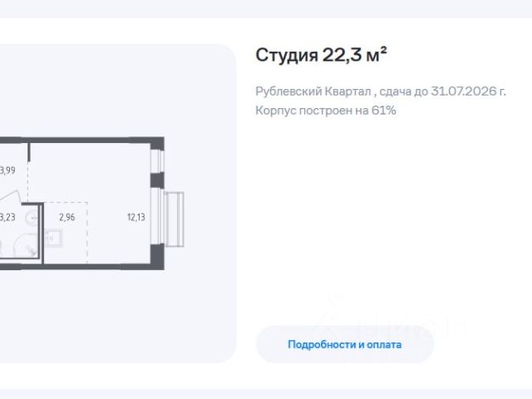This screenshot has width=532, height=399.
Task: Click the door swing arc in hallway
Action: (12, 193)
